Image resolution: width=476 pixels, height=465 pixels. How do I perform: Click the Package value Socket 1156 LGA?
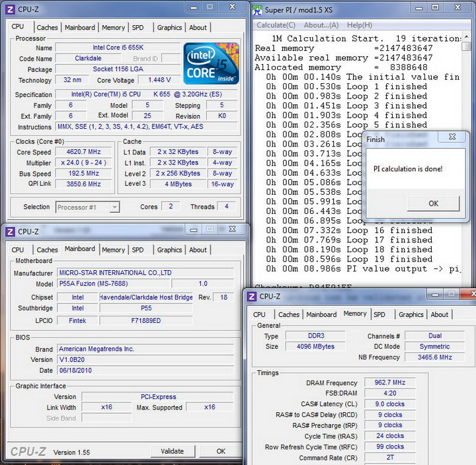click(118, 69)
